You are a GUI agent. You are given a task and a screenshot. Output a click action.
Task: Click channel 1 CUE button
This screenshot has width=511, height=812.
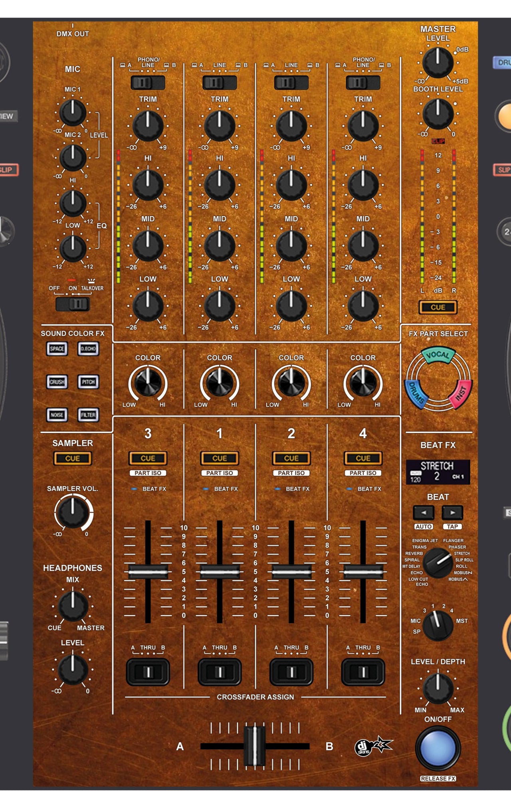pyautogui.click(x=220, y=458)
